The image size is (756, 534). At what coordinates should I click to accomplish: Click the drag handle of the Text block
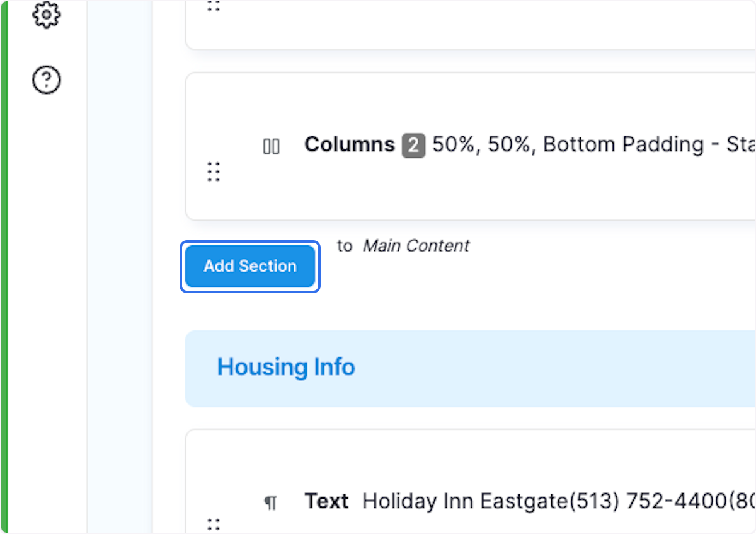[x=213, y=523]
